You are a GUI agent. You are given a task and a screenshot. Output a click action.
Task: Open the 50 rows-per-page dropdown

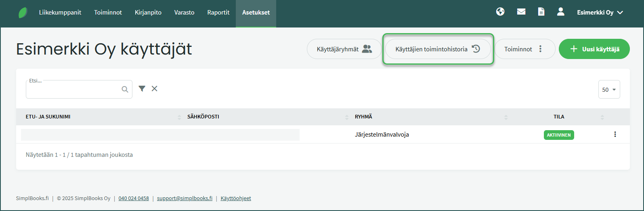click(x=609, y=90)
